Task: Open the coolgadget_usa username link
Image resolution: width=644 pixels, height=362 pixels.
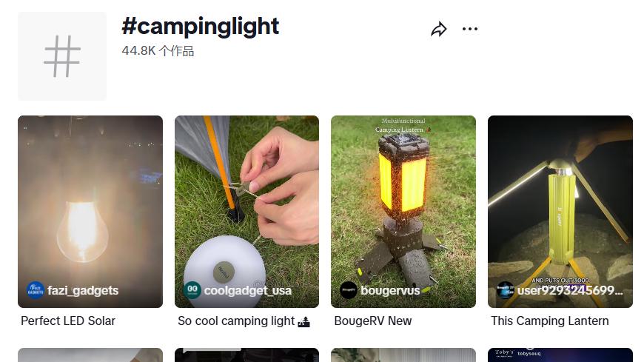Action: 248,290
